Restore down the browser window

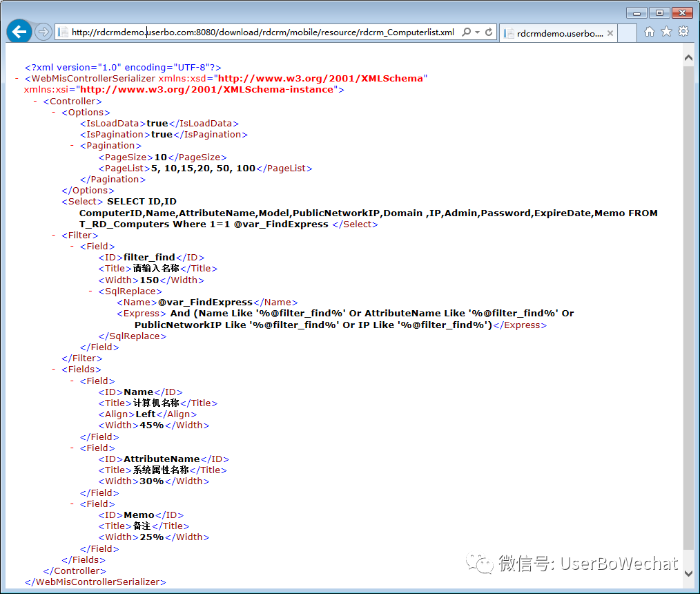click(x=659, y=13)
